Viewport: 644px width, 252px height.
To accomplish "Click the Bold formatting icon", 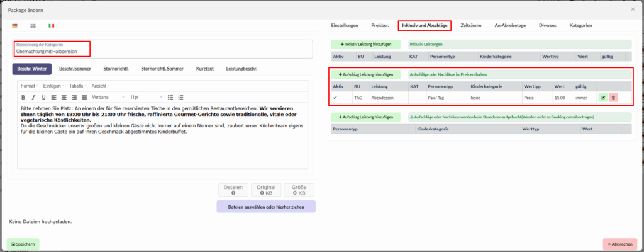I will [23, 97].
